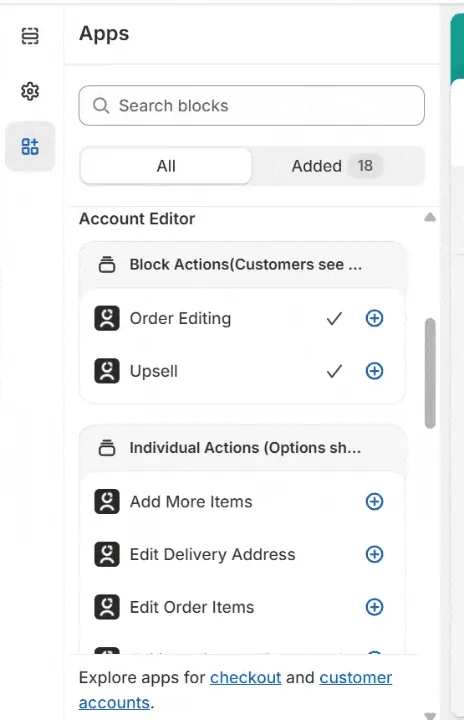Add the Order Editing block
The width and height of the screenshot is (464, 720).
[x=374, y=318]
